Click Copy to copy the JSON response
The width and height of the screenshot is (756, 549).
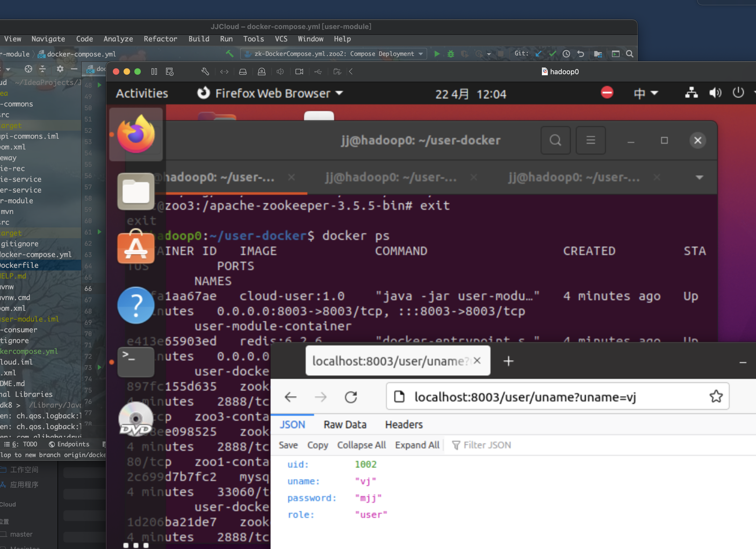pyautogui.click(x=317, y=445)
